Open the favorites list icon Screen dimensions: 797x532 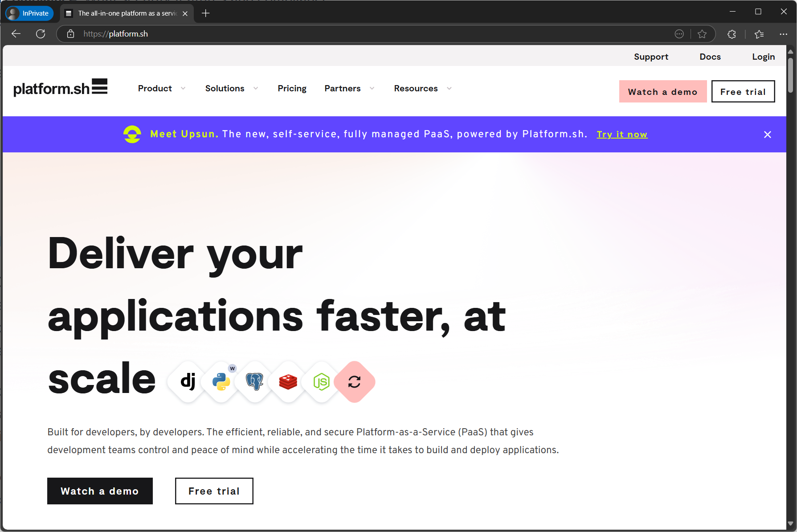760,34
